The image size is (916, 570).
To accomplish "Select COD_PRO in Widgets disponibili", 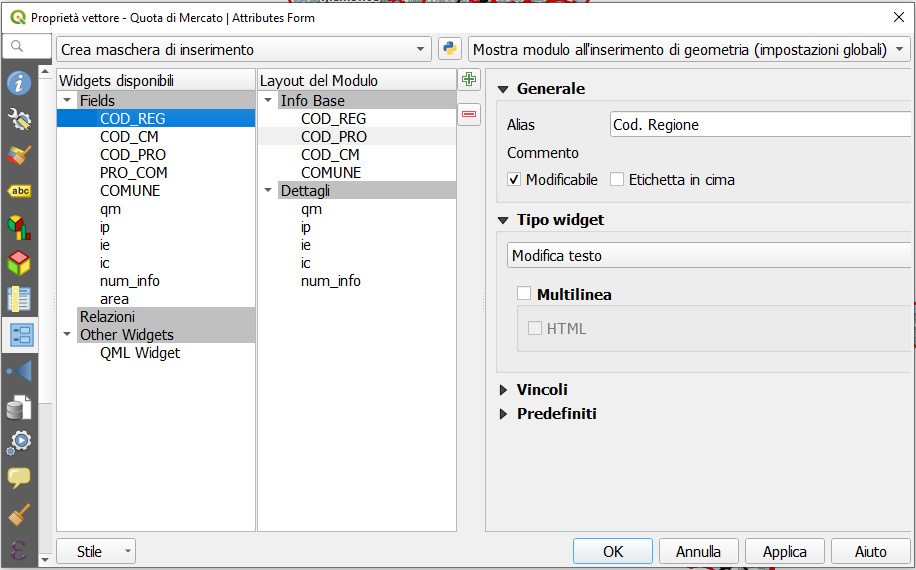I will point(133,155).
